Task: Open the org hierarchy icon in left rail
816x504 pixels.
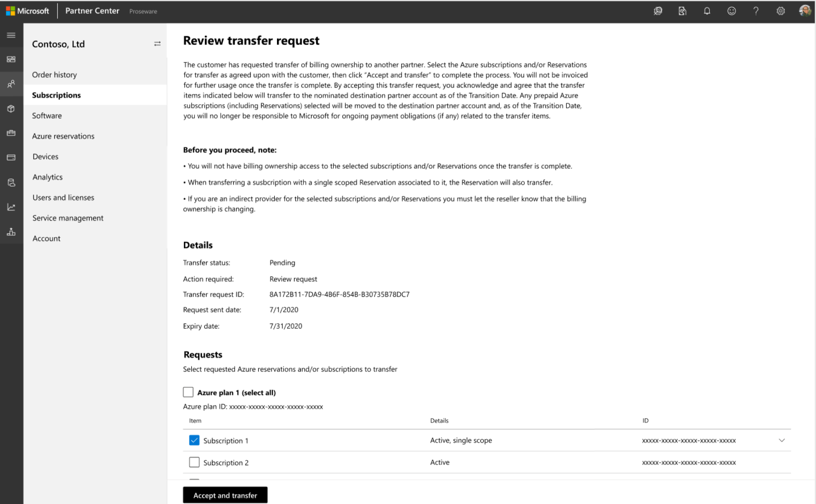Action: 11,232
